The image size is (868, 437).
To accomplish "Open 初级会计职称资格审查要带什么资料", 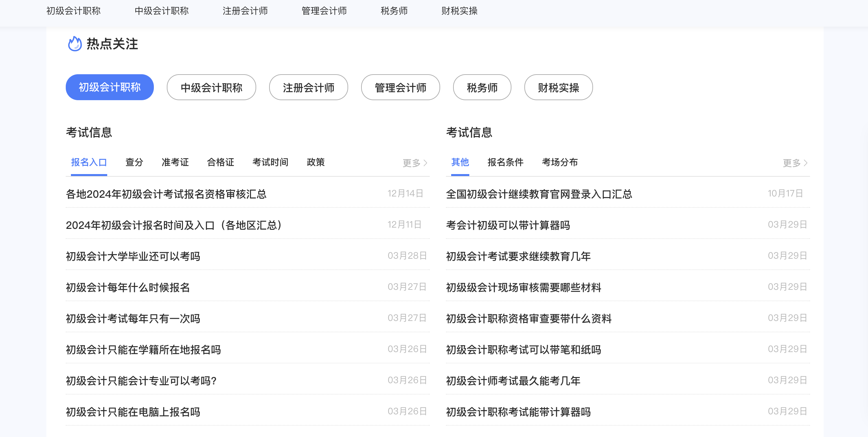I will coord(529,319).
